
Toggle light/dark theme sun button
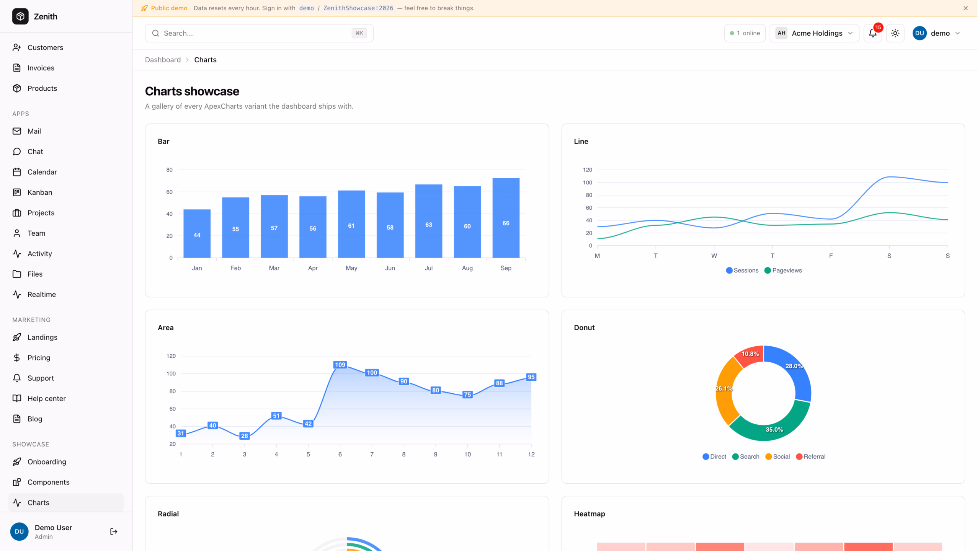pos(895,33)
